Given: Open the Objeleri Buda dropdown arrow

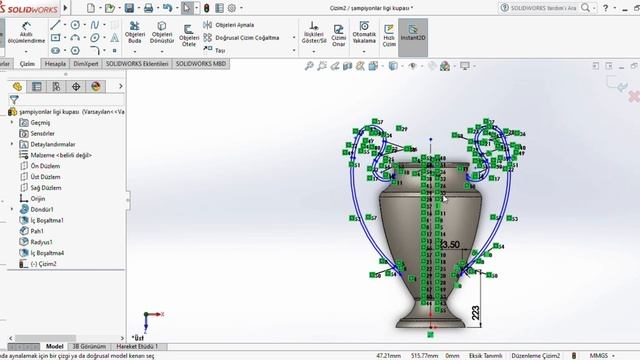Looking at the screenshot, I should point(135,52).
